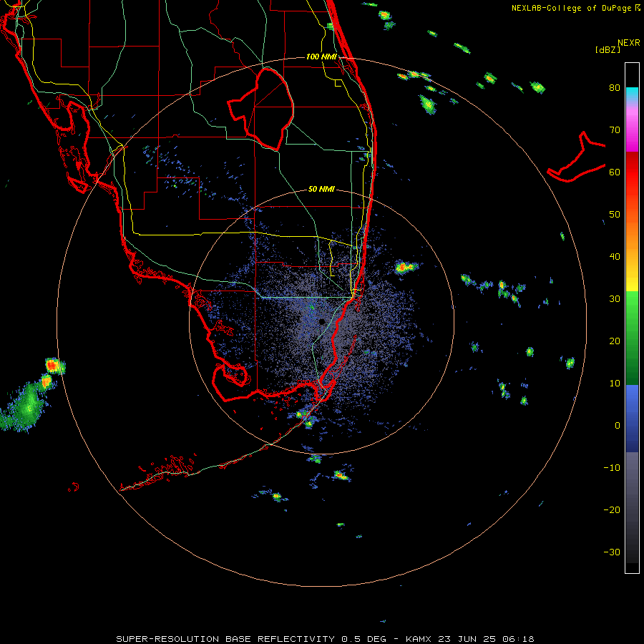
Task: Click the -10 value on dBZ scale
Action: click(x=612, y=467)
